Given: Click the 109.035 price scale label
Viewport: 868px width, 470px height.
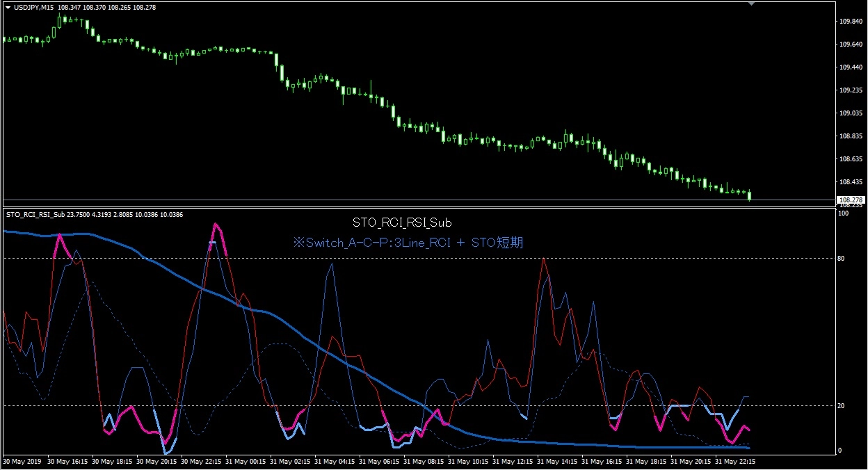Looking at the screenshot, I should click(850, 113).
